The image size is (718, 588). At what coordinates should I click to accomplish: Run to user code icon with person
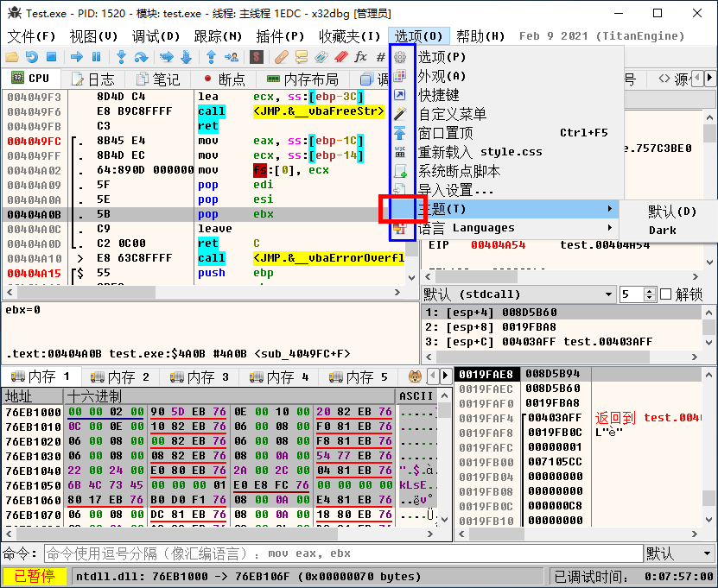tap(232, 57)
